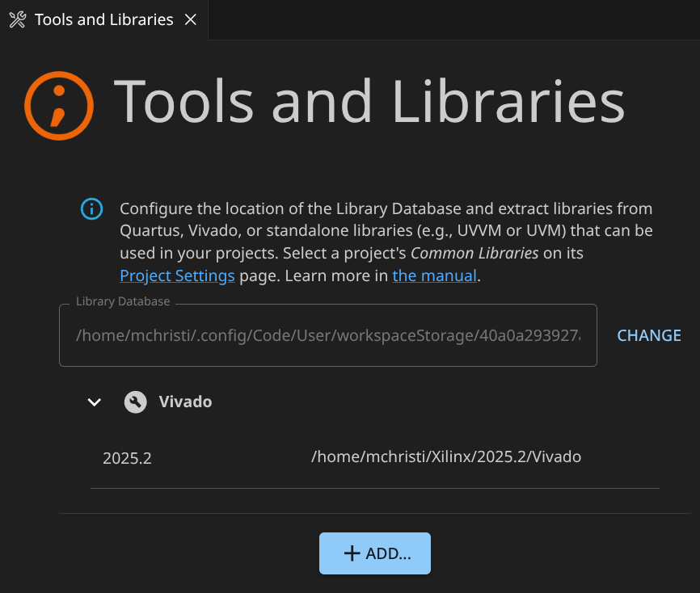This screenshot has width=700, height=593.
Task: Click the orange Sigasi logo
Action: click(58, 106)
